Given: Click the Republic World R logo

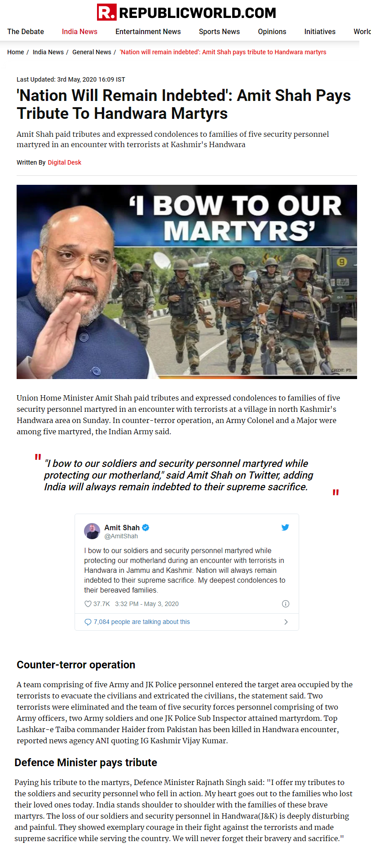Looking at the screenshot, I should coord(106,12).
